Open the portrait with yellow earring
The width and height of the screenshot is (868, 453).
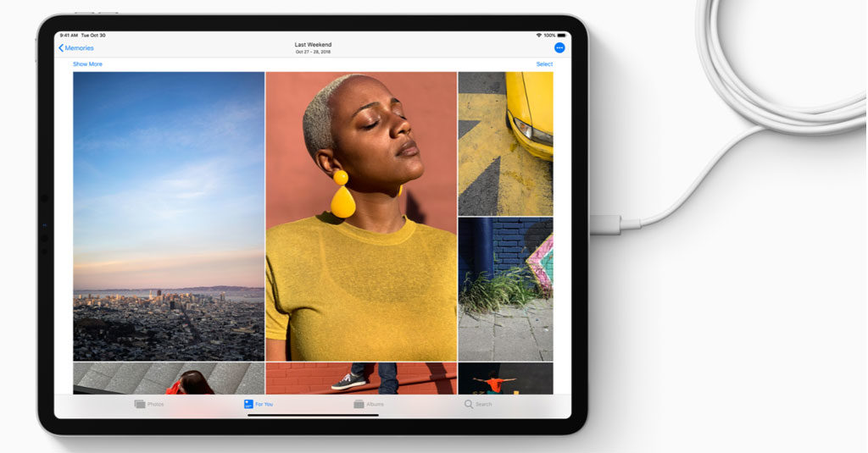tap(361, 216)
